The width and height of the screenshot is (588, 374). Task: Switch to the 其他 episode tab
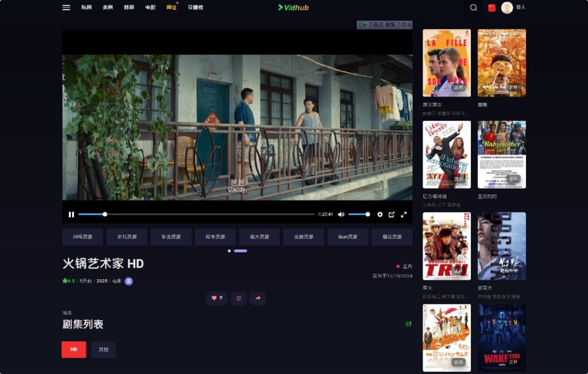pyautogui.click(x=103, y=349)
